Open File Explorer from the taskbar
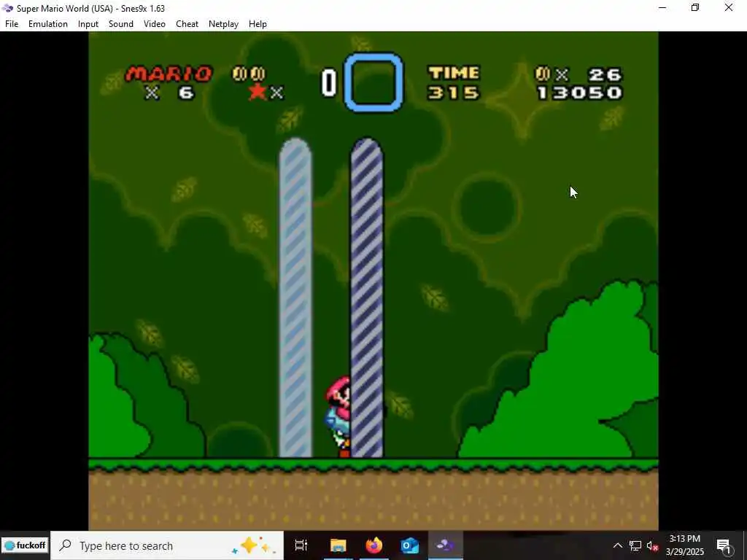Image resolution: width=747 pixels, height=560 pixels. pyautogui.click(x=338, y=545)
